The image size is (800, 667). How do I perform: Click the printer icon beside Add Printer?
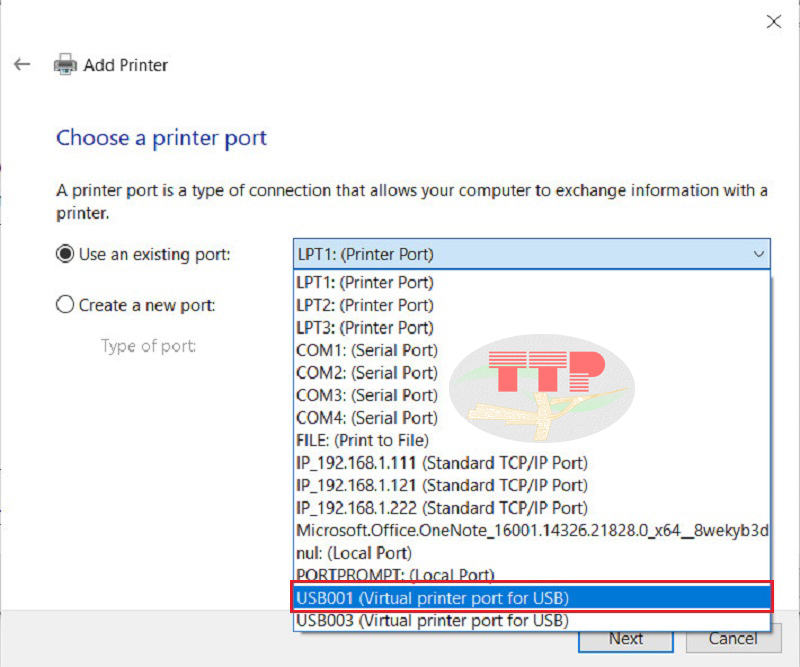(65, 64)
